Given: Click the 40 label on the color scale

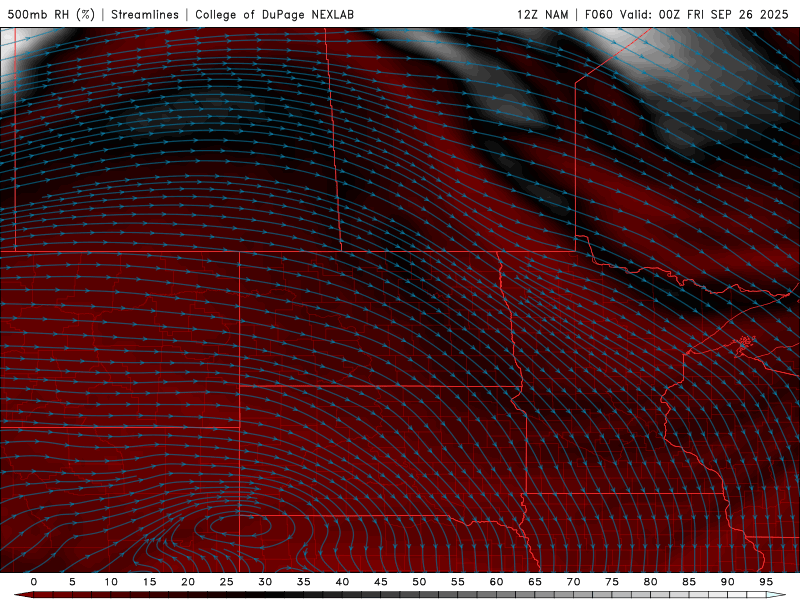Looking at the screenshot, I should pos(342,582).
